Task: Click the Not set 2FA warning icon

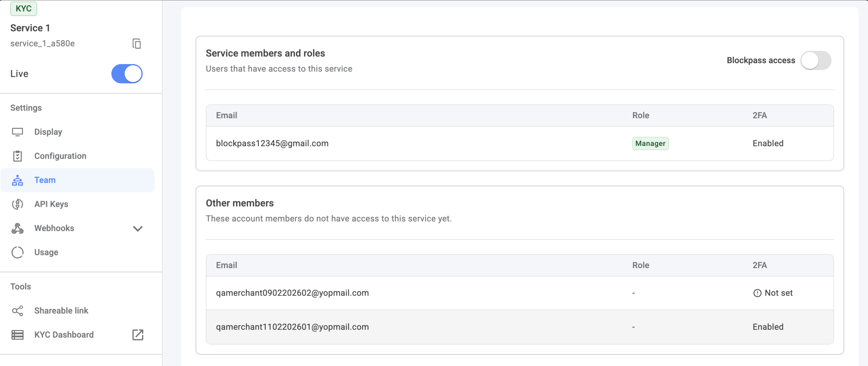Action: (757, 293)
